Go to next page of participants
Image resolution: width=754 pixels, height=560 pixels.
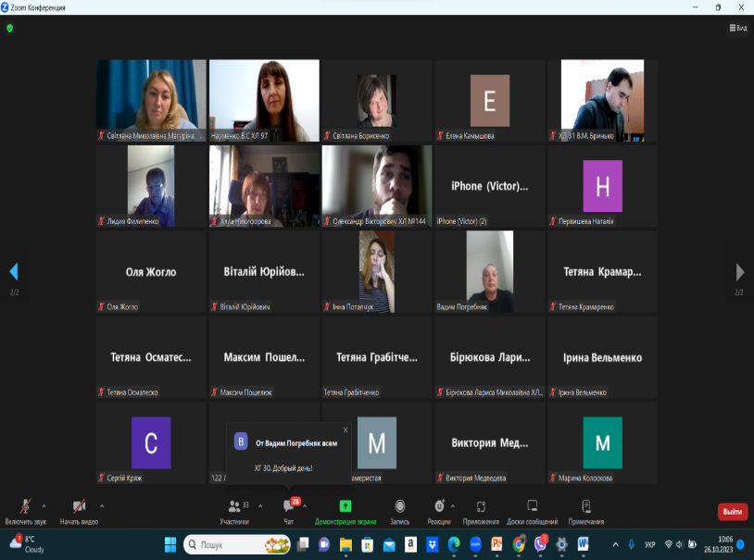739,272
